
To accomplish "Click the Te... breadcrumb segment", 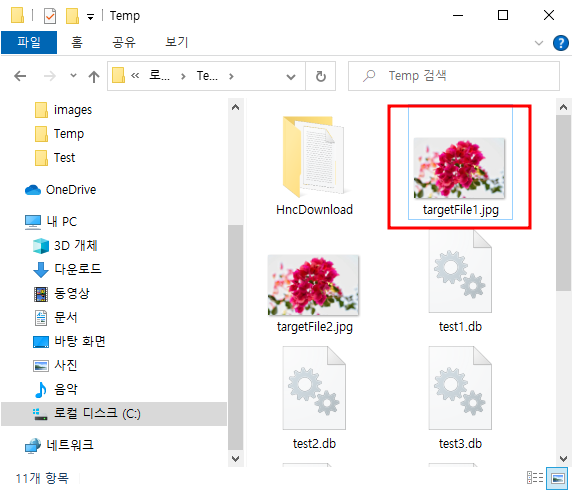I will pos(207,76).
